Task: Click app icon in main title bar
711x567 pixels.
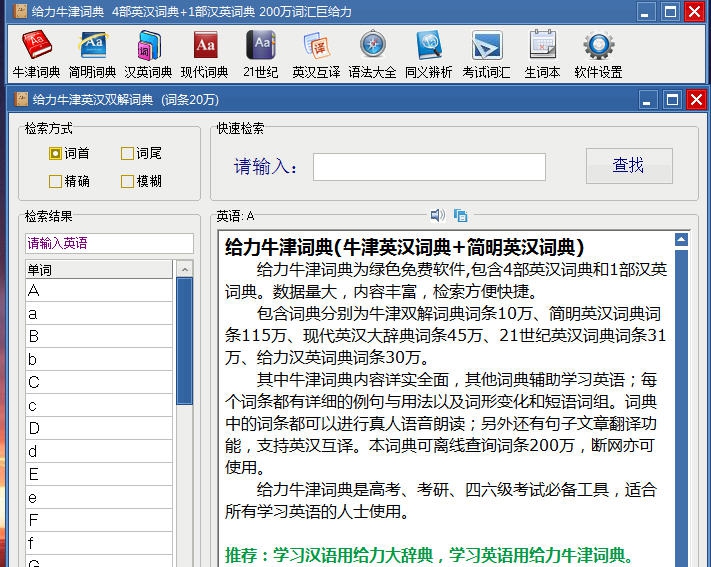Action: pyautogui.click(x=20, y=11)
